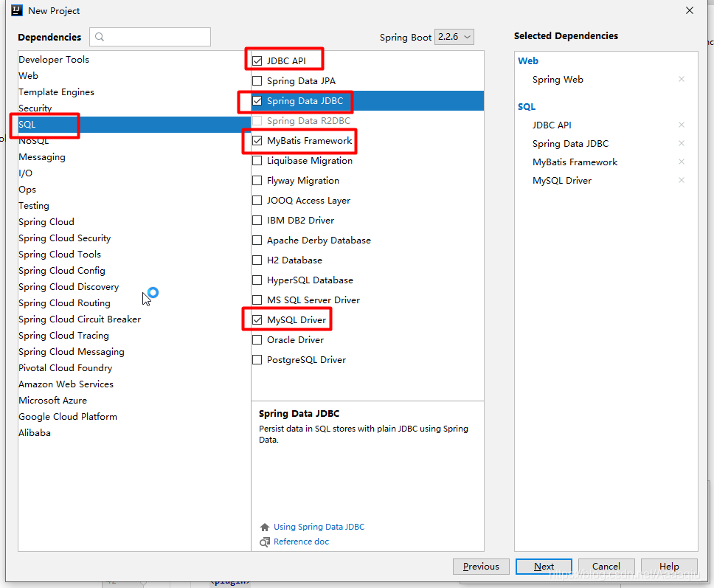Check the Oracle Driver checkbox
The height and width of the screenshot is (588, 714).
[x=257, y=340]
